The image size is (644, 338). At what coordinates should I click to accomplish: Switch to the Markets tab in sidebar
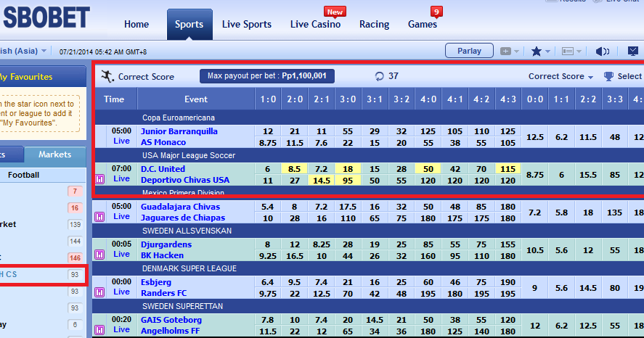55,154
